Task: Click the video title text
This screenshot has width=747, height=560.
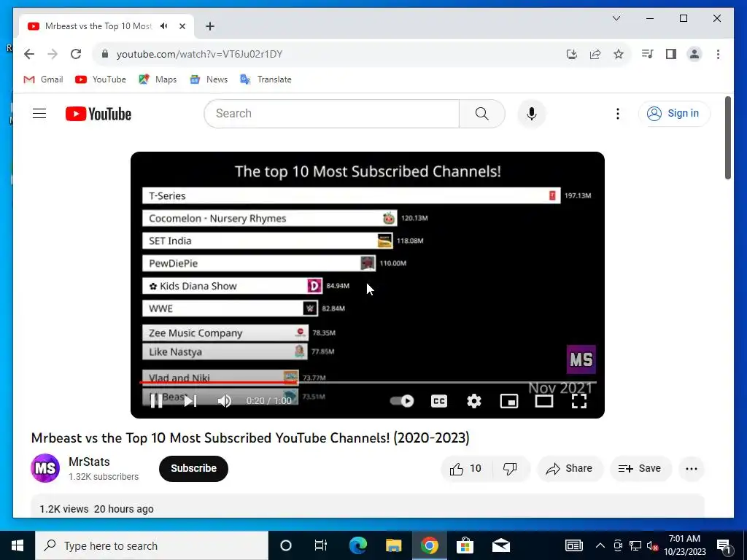Action: coord(250,437)
